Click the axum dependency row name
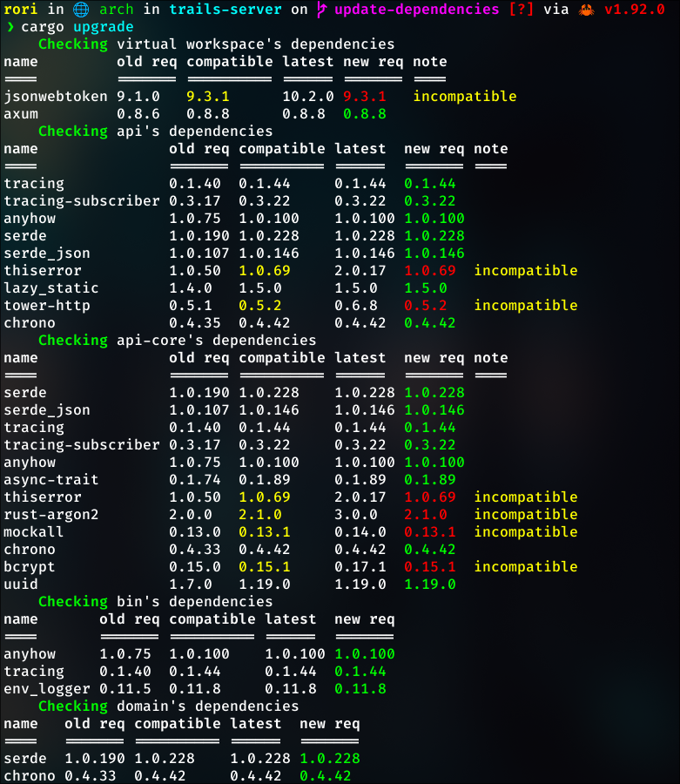 [21, 114]
